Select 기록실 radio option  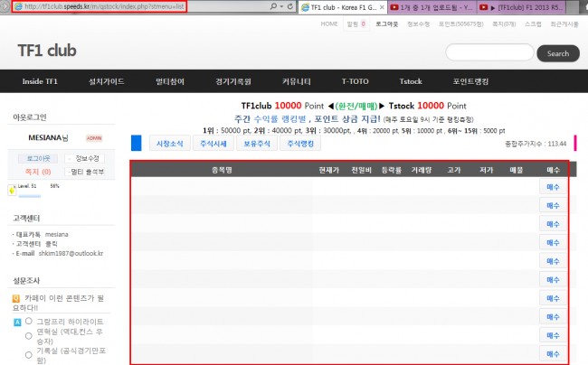click(x=29, y=355)
